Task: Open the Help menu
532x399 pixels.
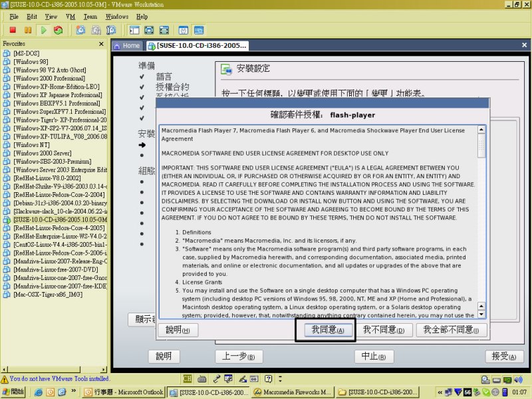Action: point(142,17)
